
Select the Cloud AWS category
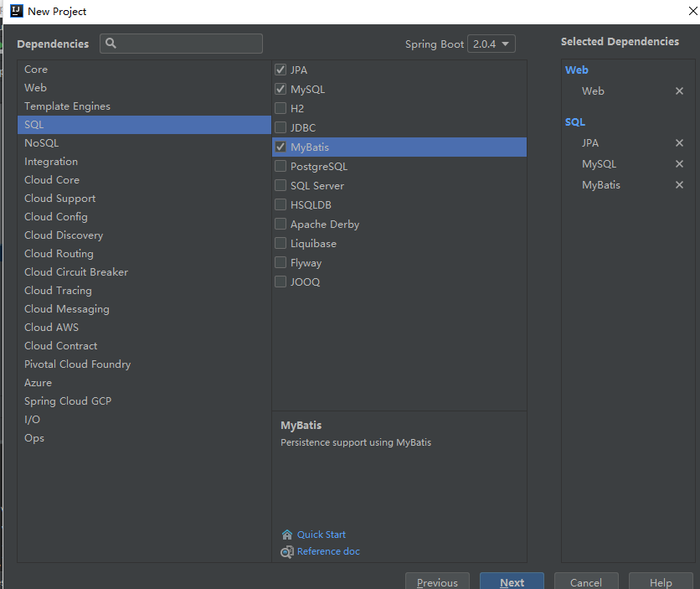pos(144,328)
